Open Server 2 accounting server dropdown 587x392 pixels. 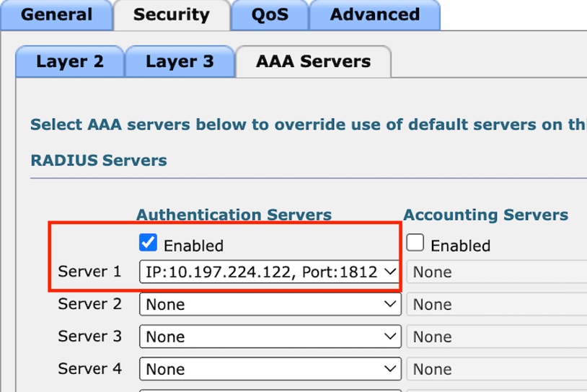click(497, 304)
